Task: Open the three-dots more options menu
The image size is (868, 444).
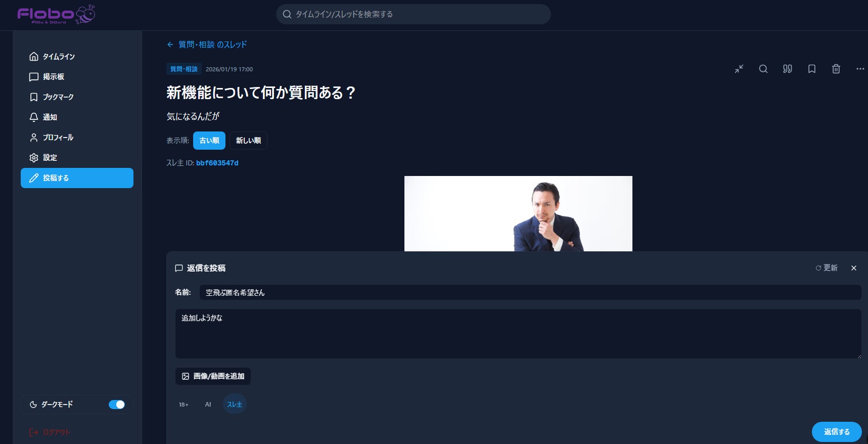Action: (x=860, y=69)
